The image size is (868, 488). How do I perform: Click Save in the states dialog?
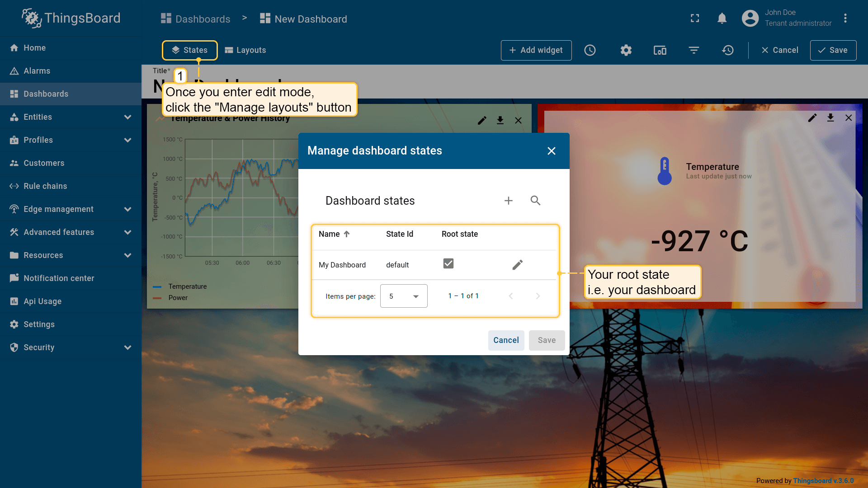pos(547,340)
